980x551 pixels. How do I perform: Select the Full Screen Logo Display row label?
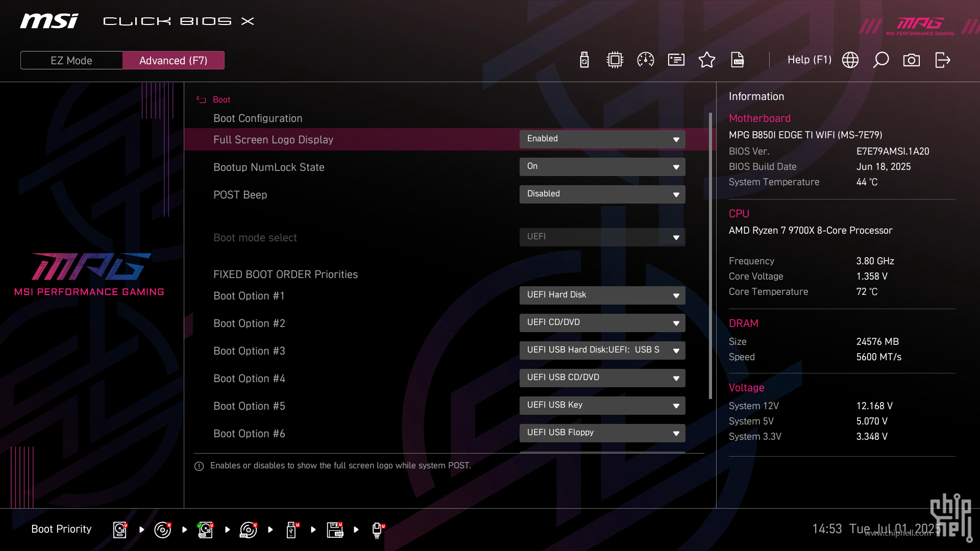tap(273, 140)
